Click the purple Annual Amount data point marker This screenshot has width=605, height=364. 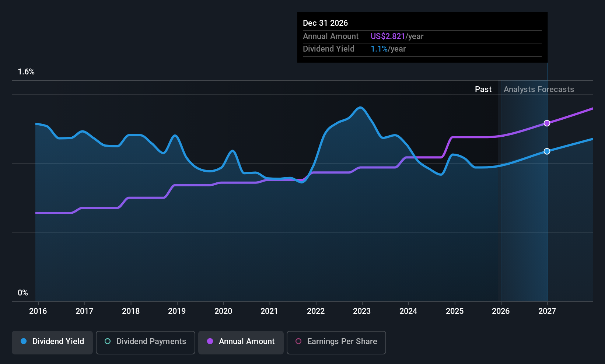pyautogui.click(x=547, y=123)
